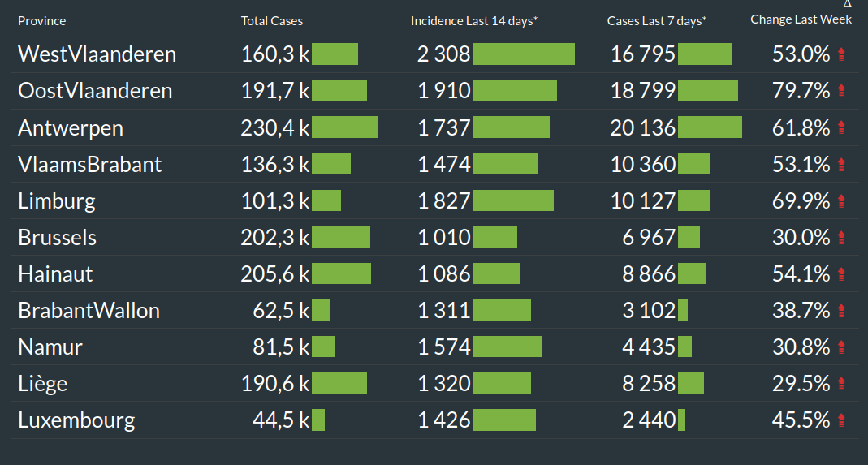Click the red trend arrow in Antwerpen row
The width and height of the screenshot is (868, 465).
[841, 127]
